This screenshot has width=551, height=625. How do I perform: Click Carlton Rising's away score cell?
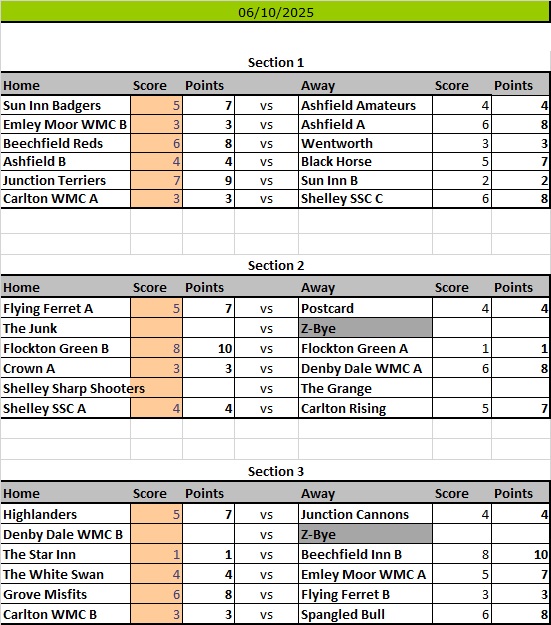(x=462, y=408)
